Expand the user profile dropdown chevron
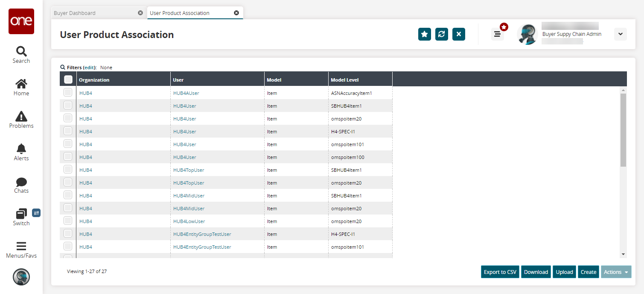This screenshot has height=294, width=644. point(620,34)
